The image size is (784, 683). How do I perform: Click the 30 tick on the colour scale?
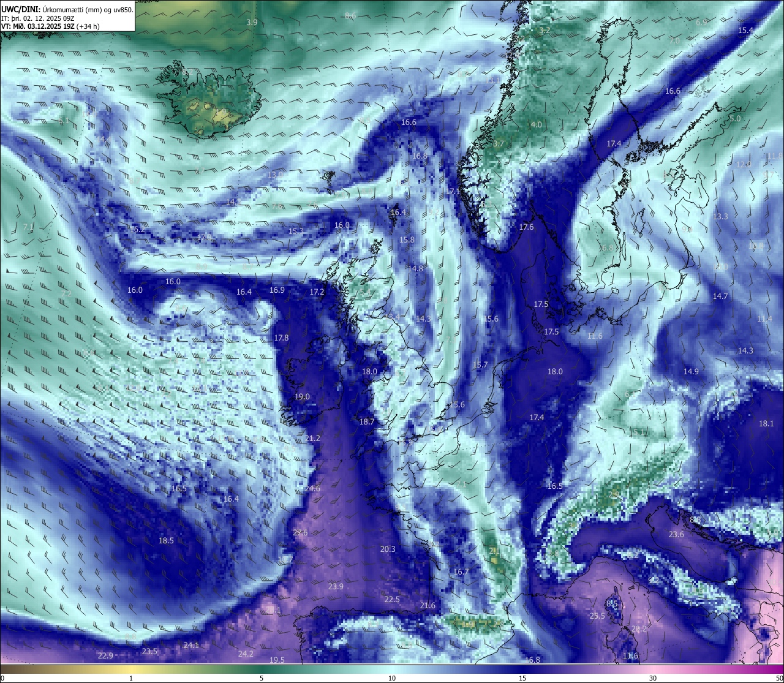[x=653, y=678]
